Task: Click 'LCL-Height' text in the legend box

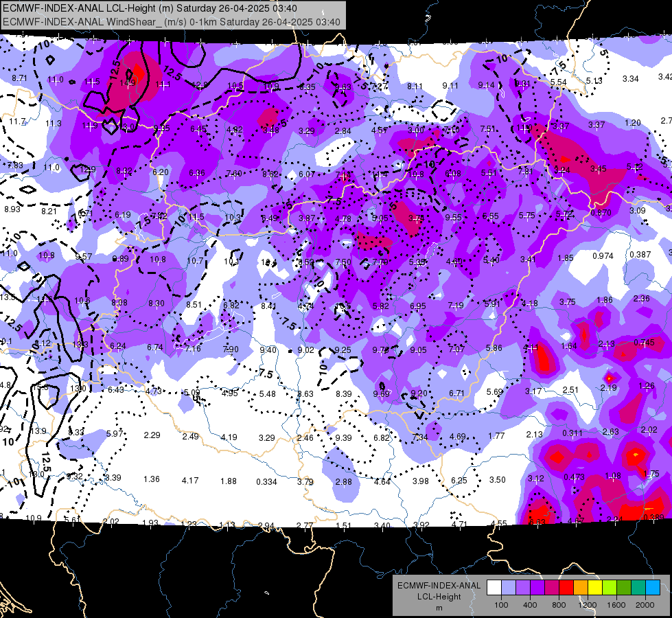Action: pos(439,597)
